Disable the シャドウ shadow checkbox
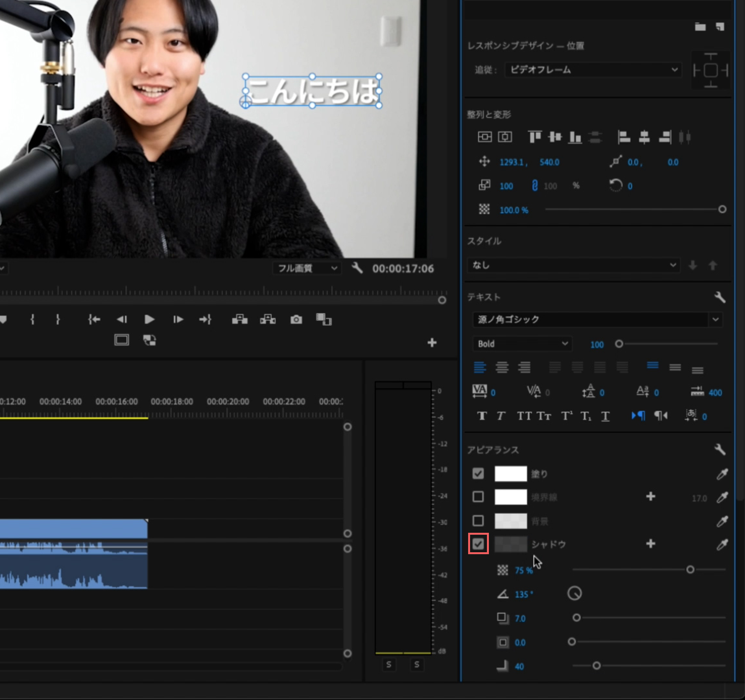The image size is (745, 700). click(478, 544)
